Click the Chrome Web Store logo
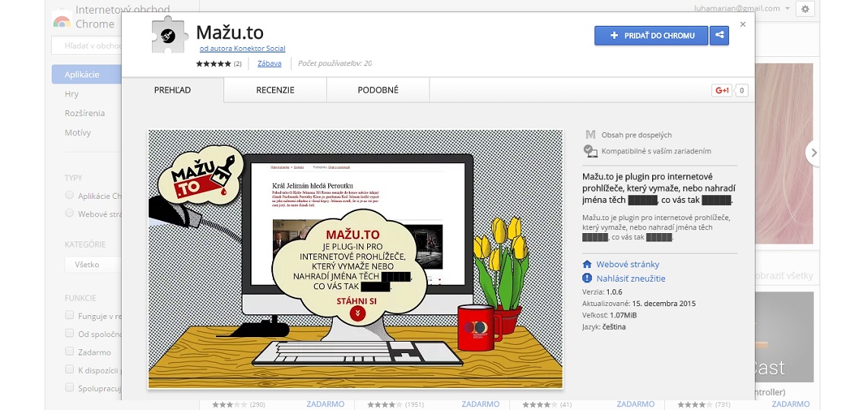This screenshot has width=868, height=410. point(62,21)
